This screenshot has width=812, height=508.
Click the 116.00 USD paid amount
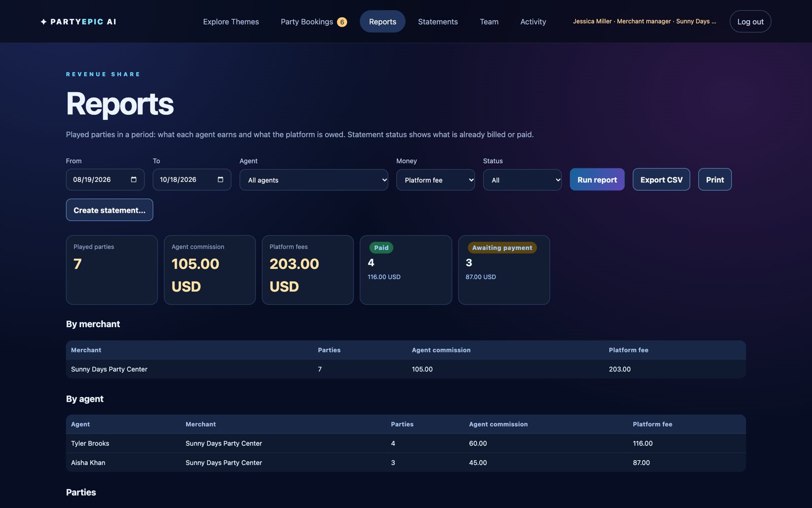point(384,277)
